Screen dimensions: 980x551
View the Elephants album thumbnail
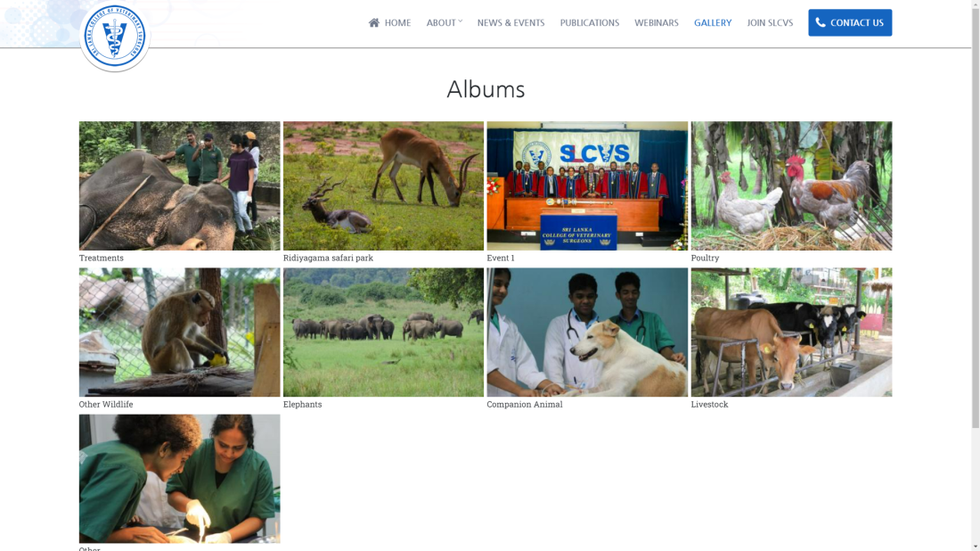(383, 332)
